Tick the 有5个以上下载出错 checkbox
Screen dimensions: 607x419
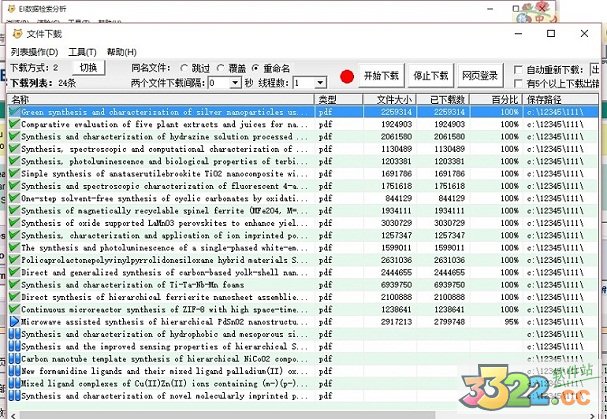[x=518, y=83]
